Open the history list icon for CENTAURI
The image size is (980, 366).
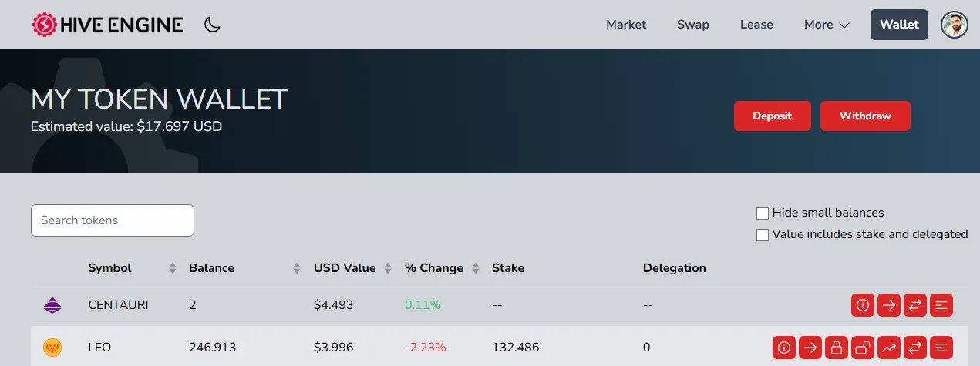[x=941, y=305]
